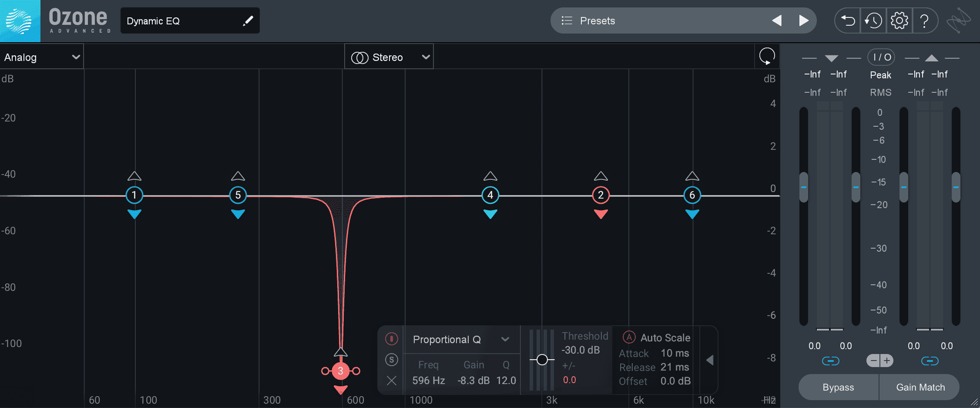Open the settings gear icon
The image size is (980, 408).
click(899, 20)
